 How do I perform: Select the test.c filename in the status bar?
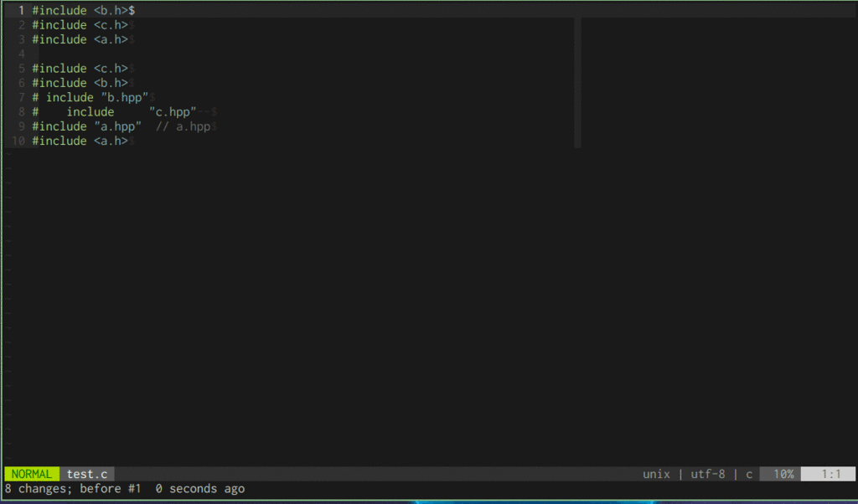coord(87,473)
